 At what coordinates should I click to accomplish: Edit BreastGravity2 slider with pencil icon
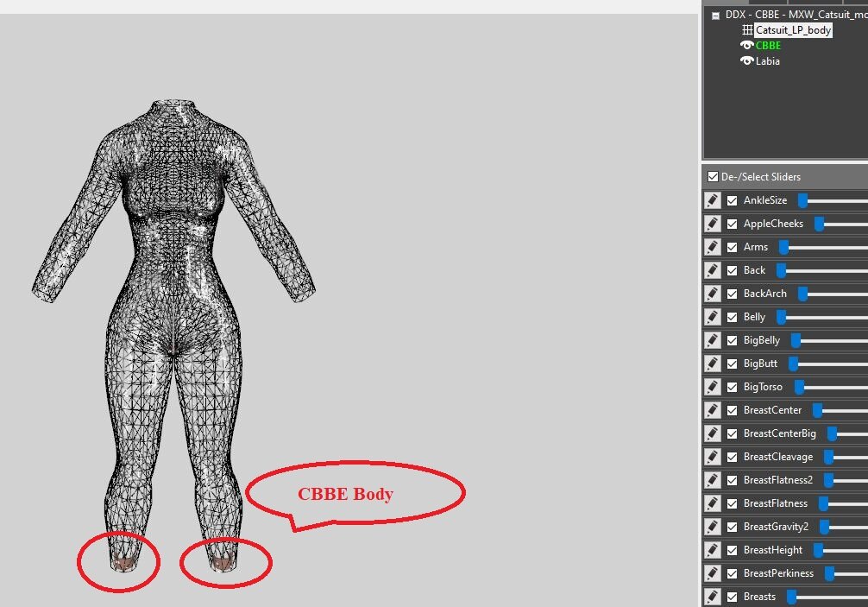point(713,527)
